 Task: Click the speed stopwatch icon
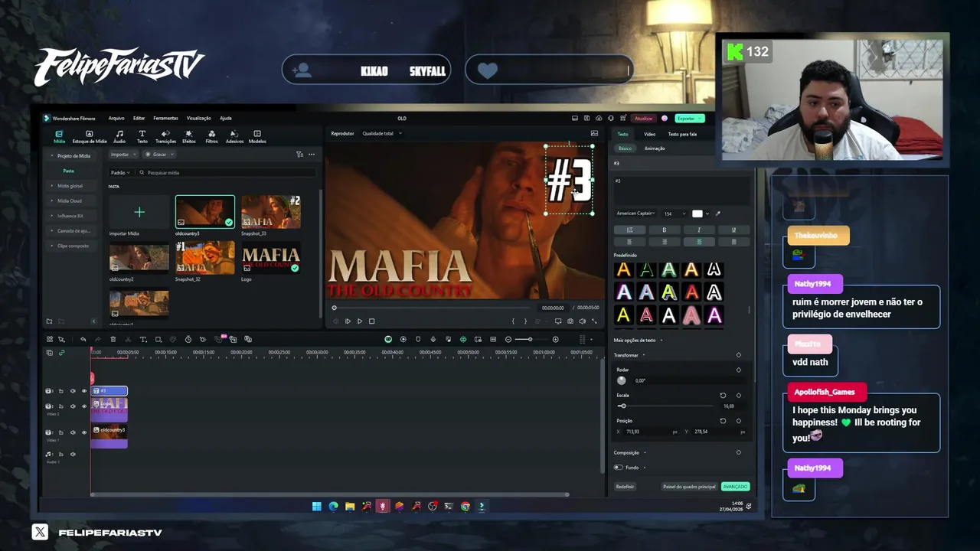click(x=188, y=339)
